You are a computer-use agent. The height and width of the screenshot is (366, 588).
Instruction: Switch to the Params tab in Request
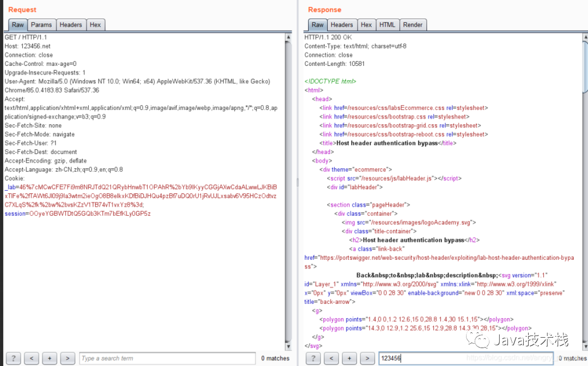(41, 25)
